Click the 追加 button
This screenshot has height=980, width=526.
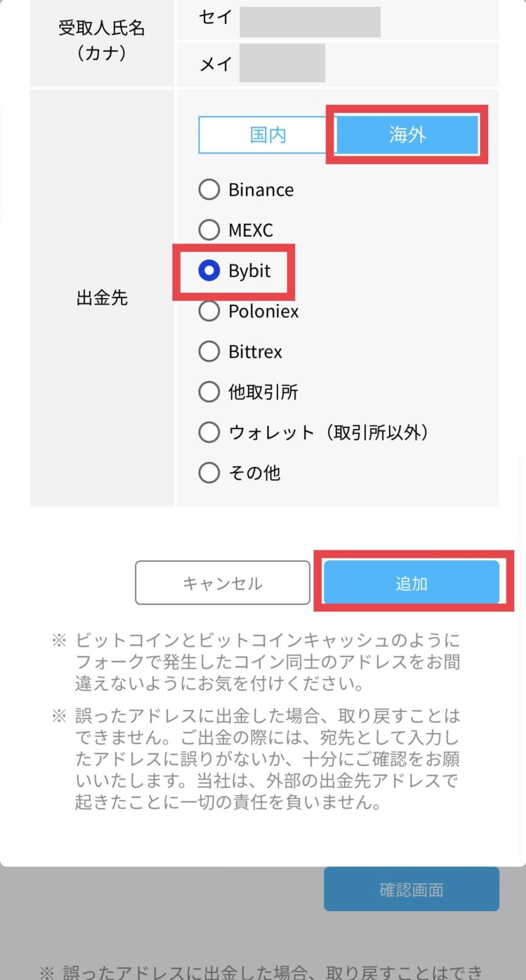pos(412,583)
